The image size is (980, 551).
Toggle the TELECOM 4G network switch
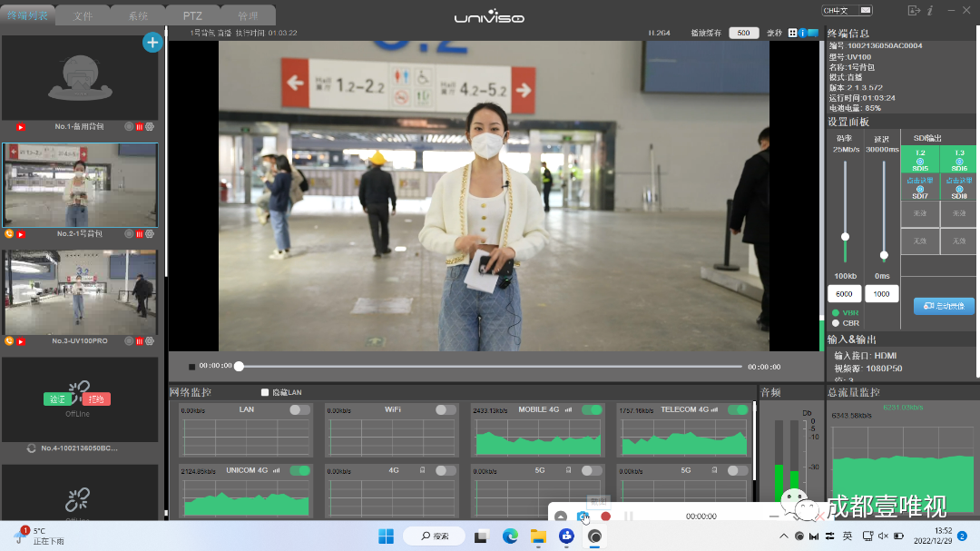pos(738,409)
